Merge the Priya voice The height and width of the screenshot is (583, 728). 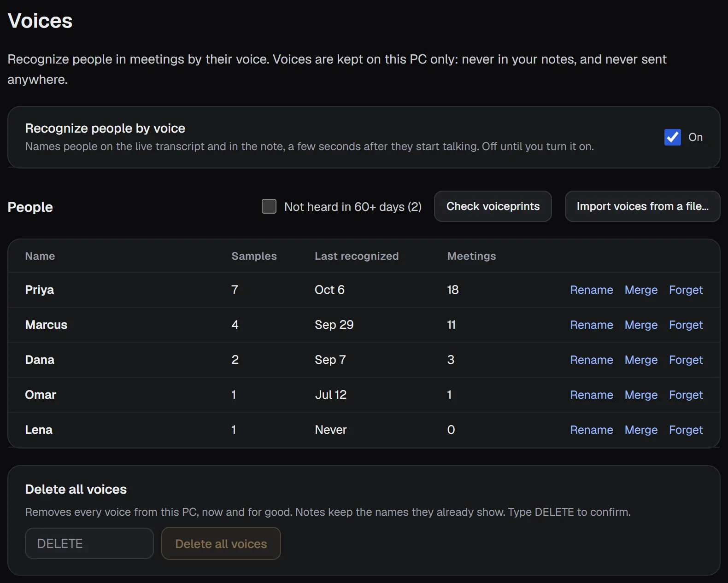(641, 290)
